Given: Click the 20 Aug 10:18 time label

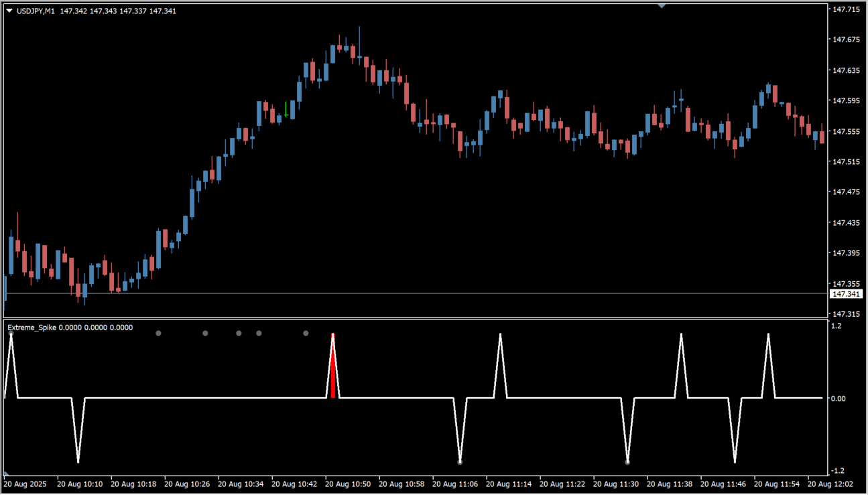Looking at the screenshot, I should (133, 484).
